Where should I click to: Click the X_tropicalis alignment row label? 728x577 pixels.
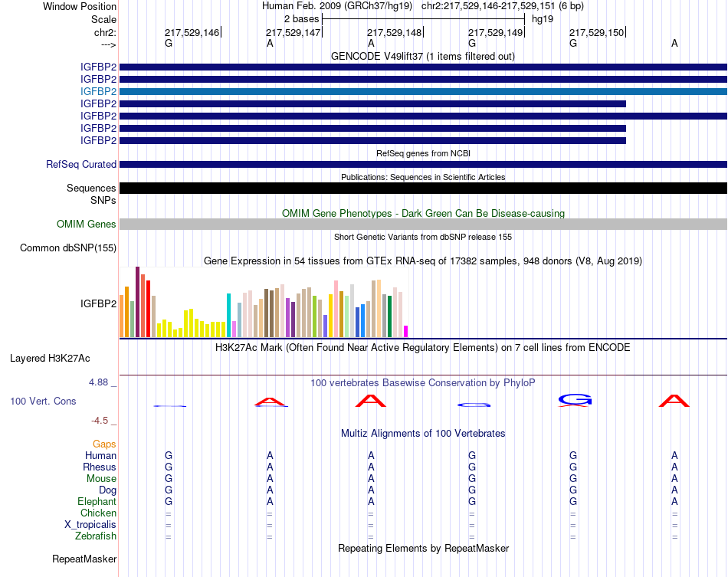tap(90, 525)
